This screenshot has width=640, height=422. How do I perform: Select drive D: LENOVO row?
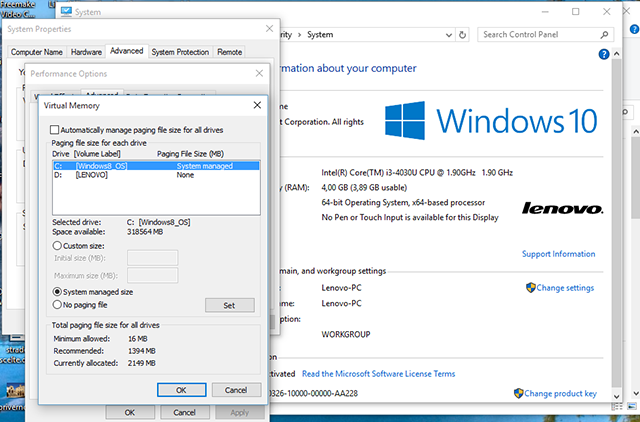tap(156, 175)
